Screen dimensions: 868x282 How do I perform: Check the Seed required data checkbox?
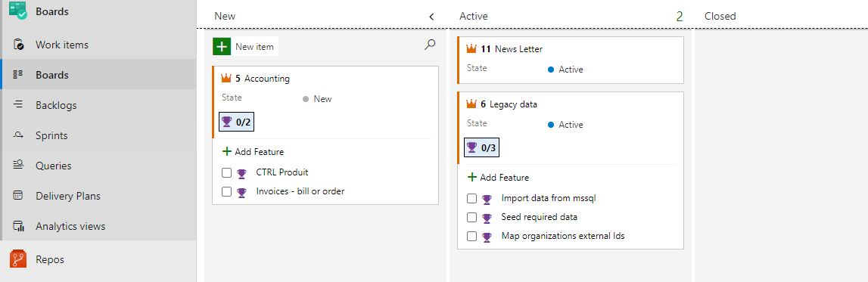coord(471,217)
